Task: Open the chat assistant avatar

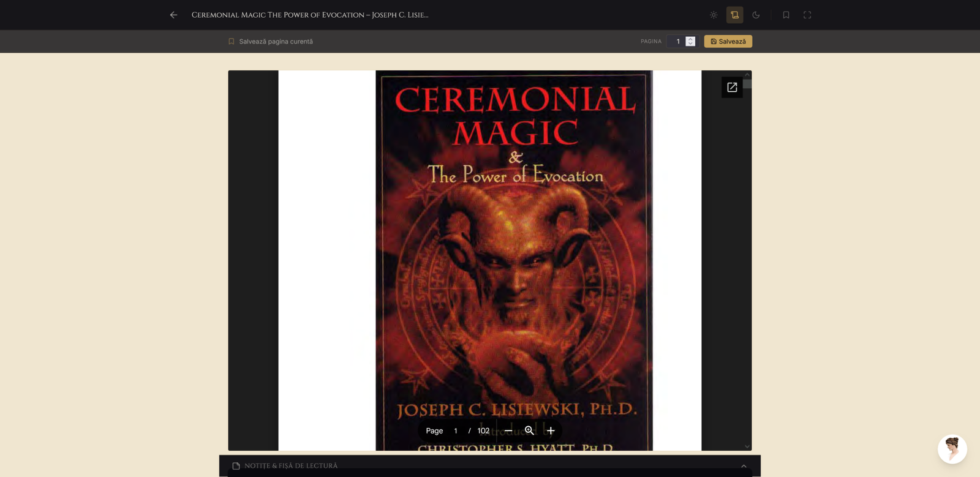Action: pyautogui.click(x=952, y=449)
